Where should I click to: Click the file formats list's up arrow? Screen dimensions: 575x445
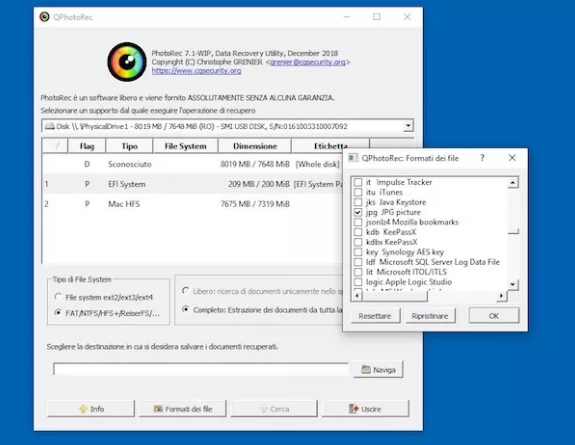[x=513, y=182]
